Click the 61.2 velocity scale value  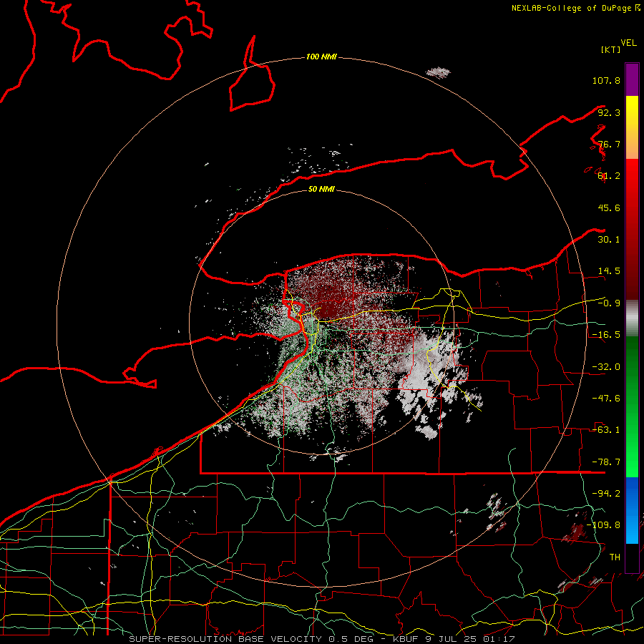coord(609,176)
